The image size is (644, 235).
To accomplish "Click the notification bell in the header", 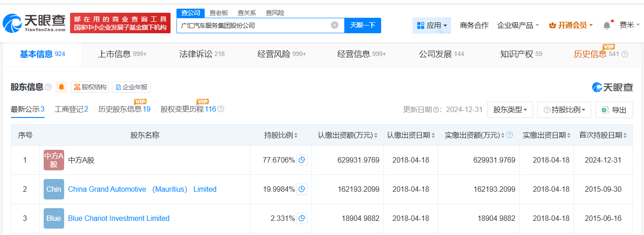I will pos(607,26).
